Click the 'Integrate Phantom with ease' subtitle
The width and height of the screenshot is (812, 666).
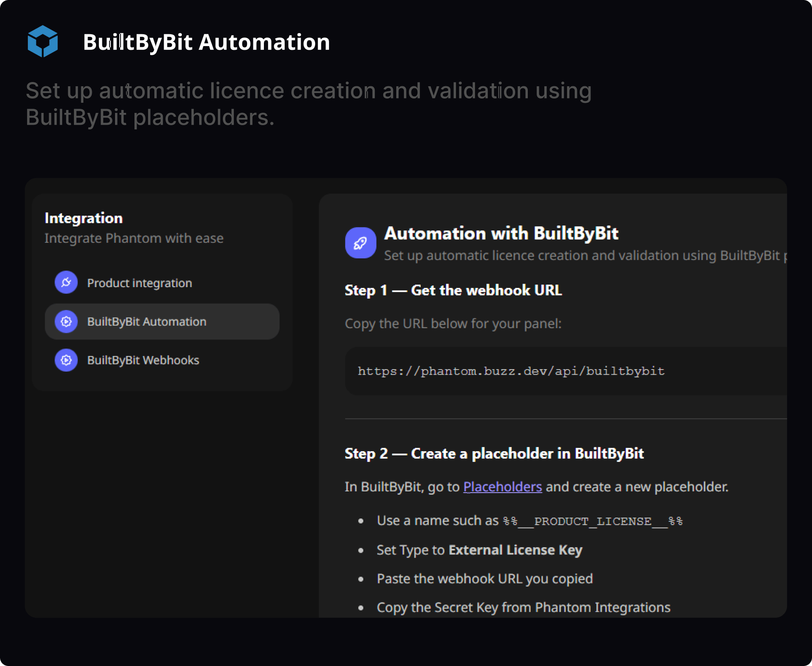point(134,238)
